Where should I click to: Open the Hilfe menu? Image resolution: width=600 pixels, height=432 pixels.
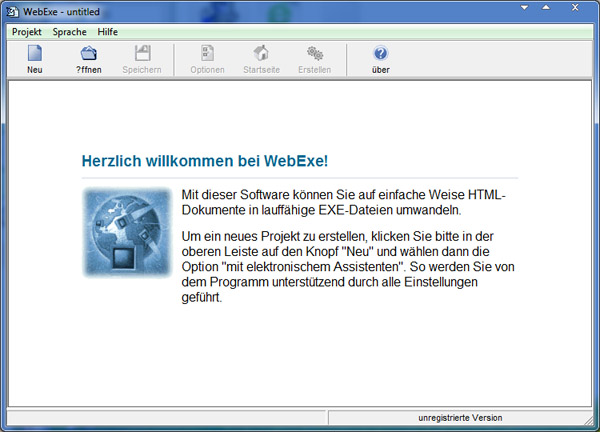click(108, 32)
